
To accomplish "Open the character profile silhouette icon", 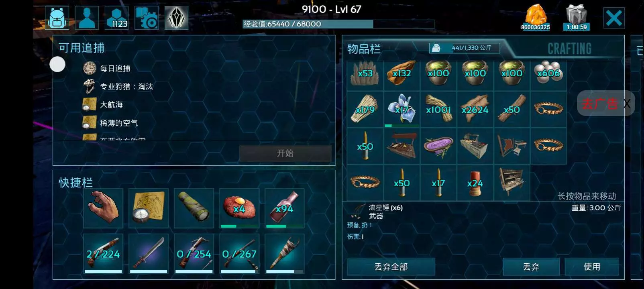I will (x=87, y=18).
